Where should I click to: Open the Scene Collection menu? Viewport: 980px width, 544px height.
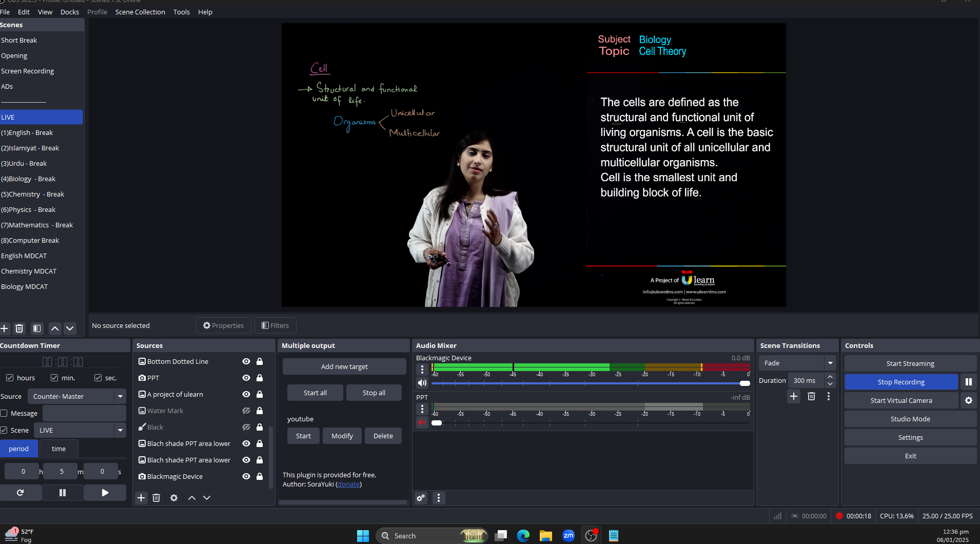tap(140, 12)
